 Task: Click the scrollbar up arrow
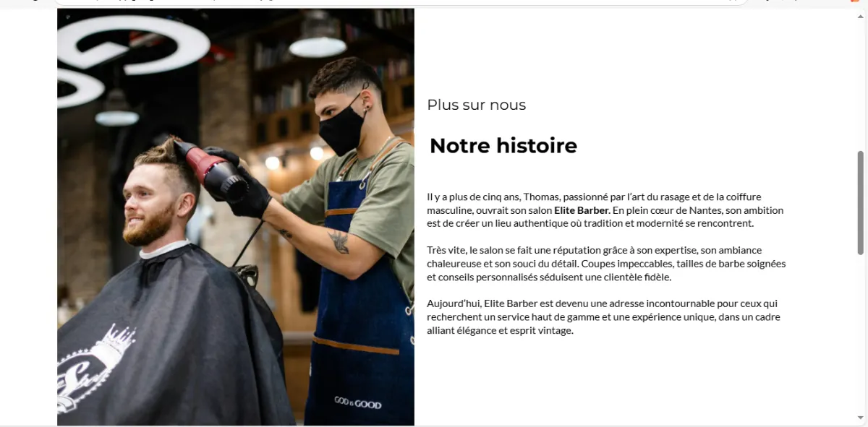(x=860, y=13)
